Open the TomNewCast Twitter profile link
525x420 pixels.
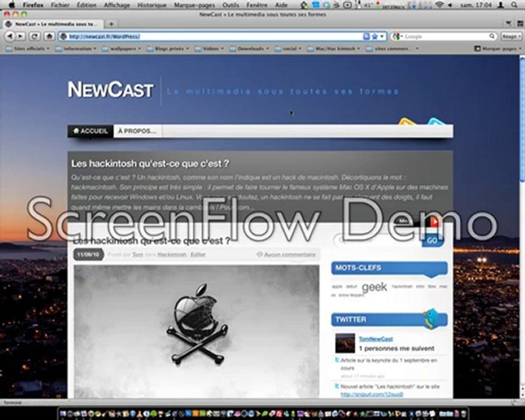pyautogui.click(x=376, y=339)
